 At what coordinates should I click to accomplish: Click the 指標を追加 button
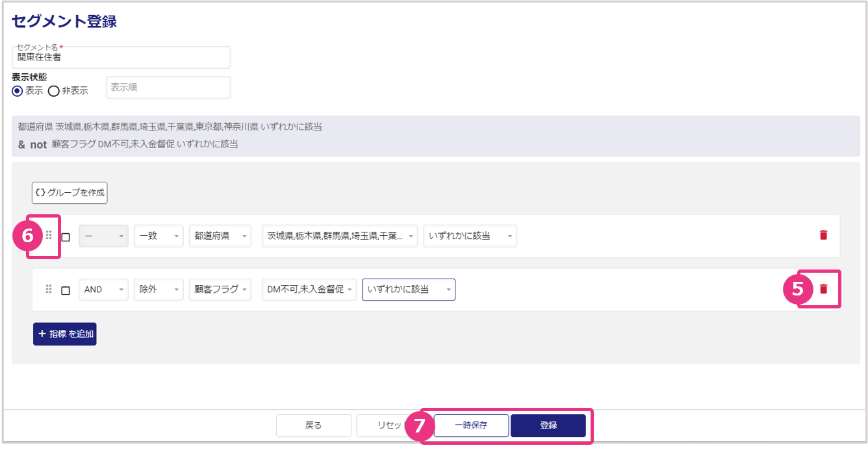click(65, 334)
